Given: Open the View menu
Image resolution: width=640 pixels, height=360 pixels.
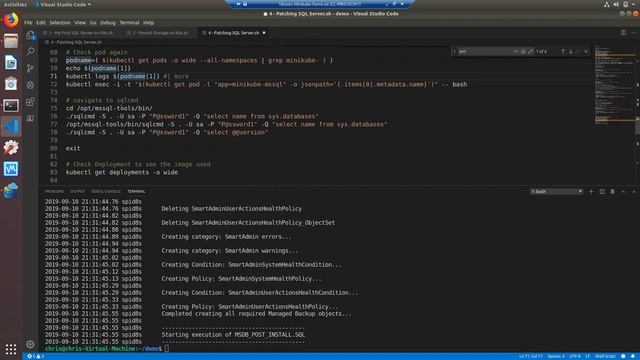Looking at the screenshot, I should tap(80, 23).
